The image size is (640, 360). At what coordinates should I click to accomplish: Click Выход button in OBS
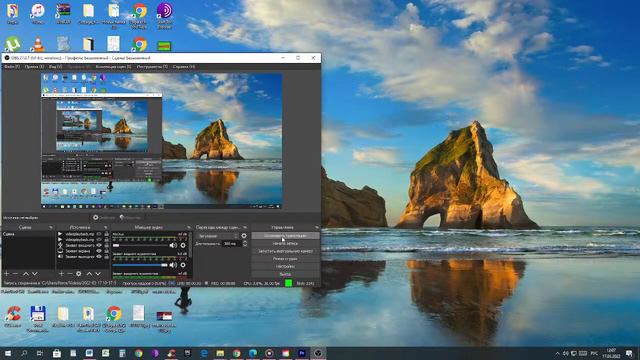click(285, 274)
